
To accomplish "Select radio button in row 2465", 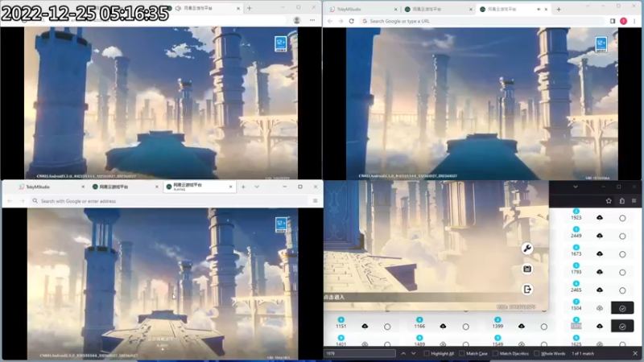I will (x=622, y=290).
